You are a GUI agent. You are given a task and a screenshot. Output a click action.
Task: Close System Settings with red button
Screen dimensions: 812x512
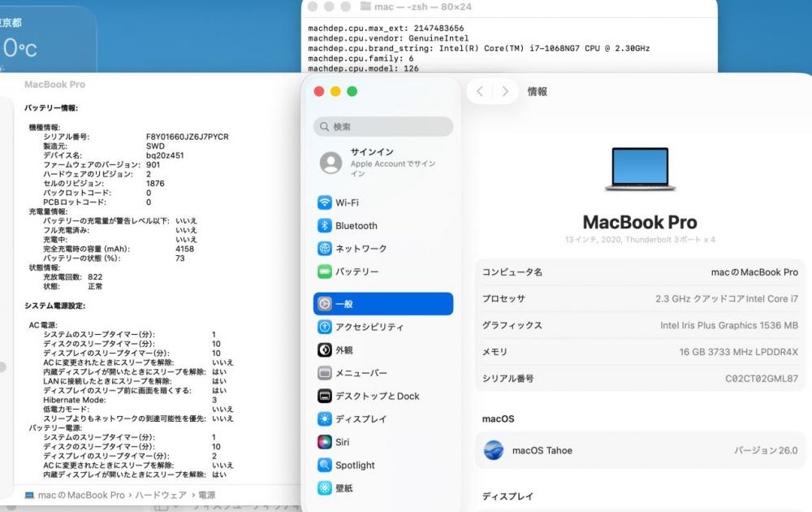319,92
